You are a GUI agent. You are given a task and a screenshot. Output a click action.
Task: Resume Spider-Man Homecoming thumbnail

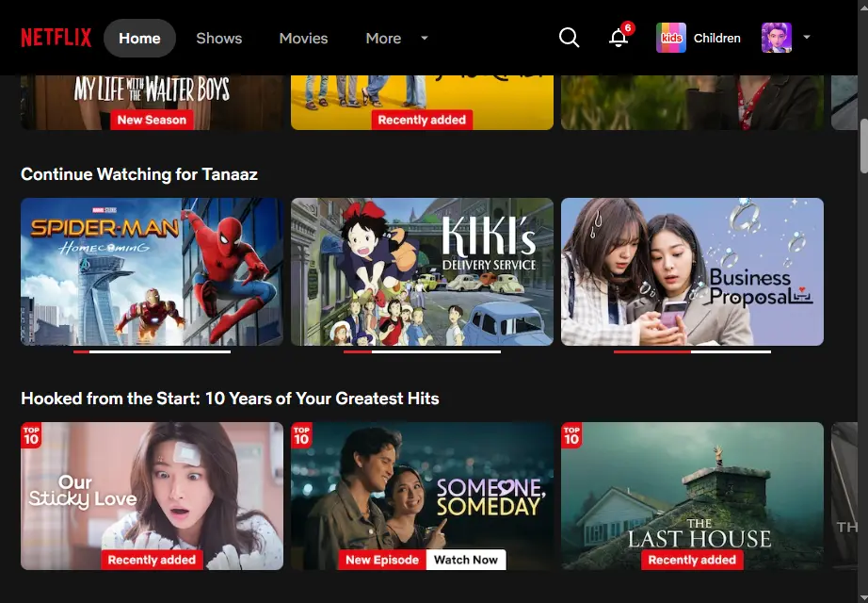(152, 271)
